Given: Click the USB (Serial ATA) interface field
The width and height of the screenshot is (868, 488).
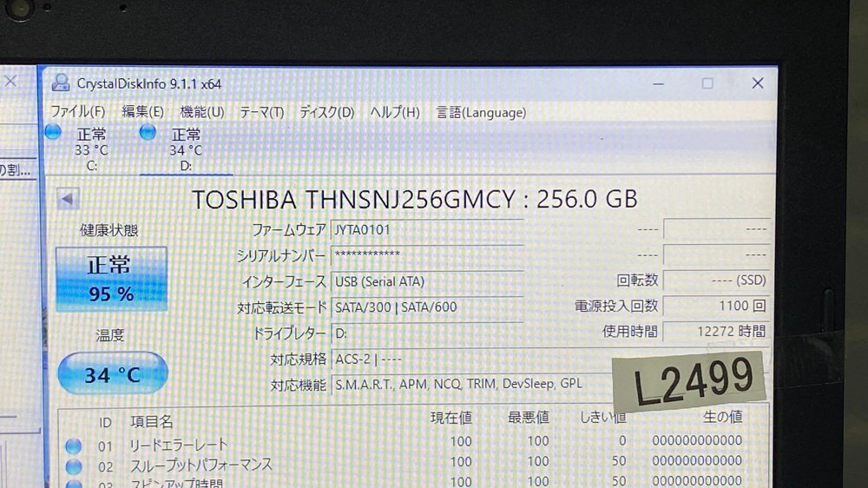Looking at the screenshot, I should point(427,281).
